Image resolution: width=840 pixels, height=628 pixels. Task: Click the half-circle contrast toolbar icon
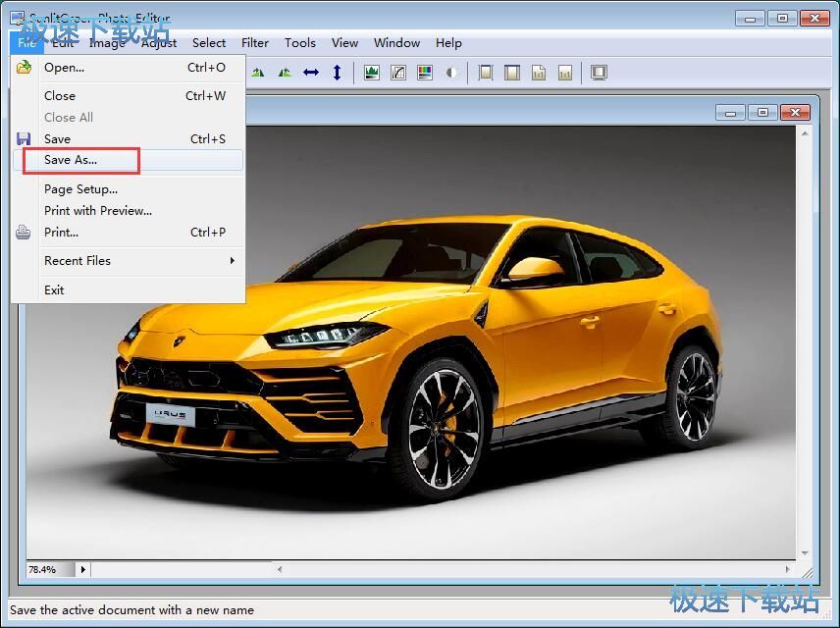coord(451,73)
